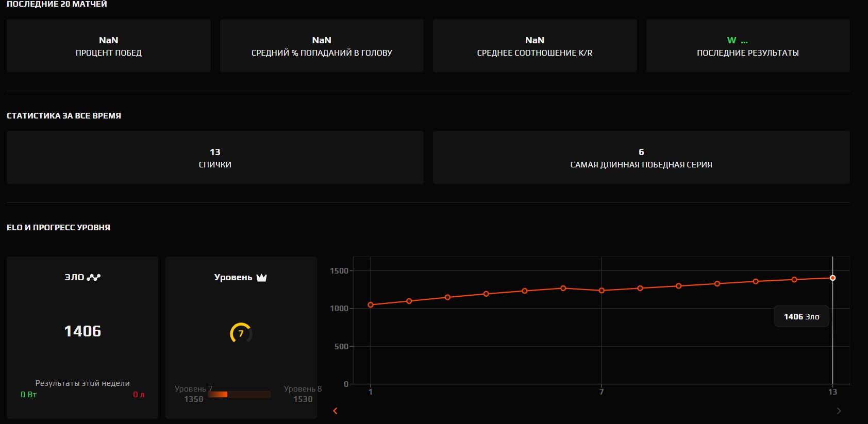The width and height of the screenshot is (868, 424).
Task: Open the ПРОЦЕНТ ПОБЕД stat card
Action: tap(109, 46)
